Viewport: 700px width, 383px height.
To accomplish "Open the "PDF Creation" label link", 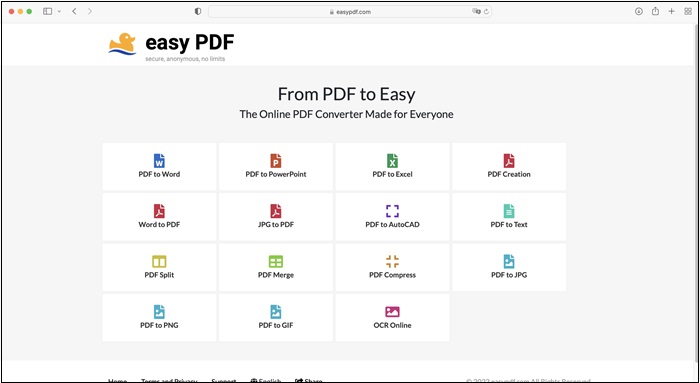I will (509, 175).
